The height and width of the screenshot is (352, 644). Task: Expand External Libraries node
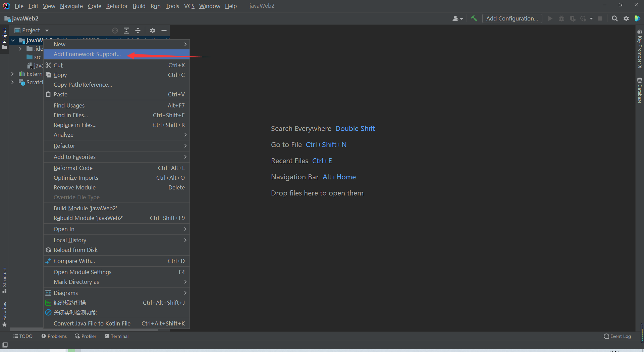click(12, 74)
